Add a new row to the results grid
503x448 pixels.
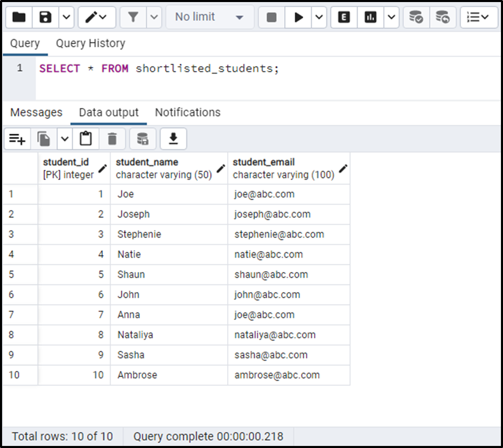pyautogui.click(x=17, y=138)
